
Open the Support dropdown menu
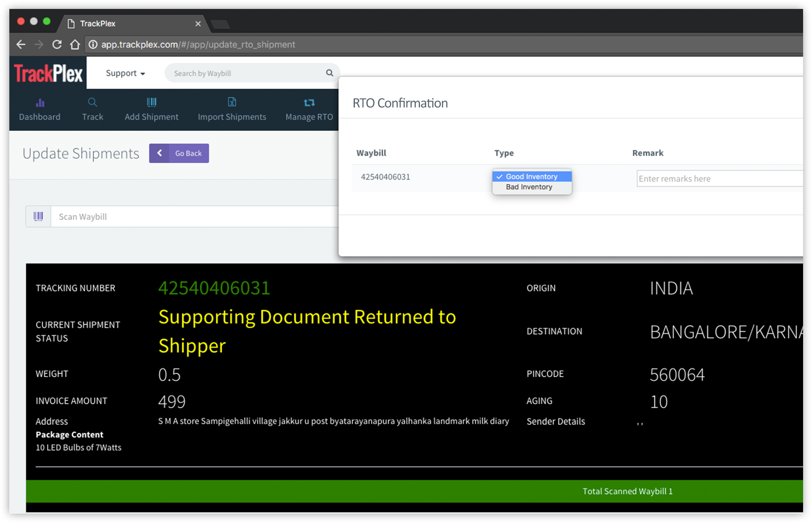pos(125,73)
